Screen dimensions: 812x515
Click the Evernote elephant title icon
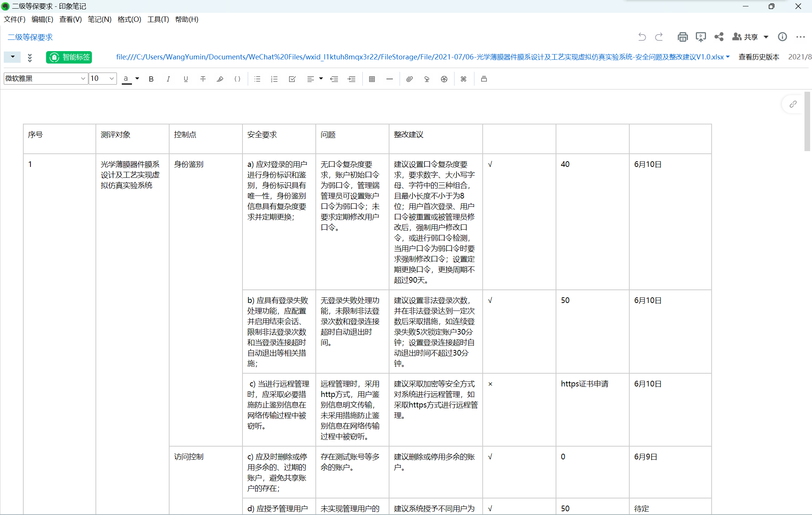pyautogui.click(x=5, y=6)
